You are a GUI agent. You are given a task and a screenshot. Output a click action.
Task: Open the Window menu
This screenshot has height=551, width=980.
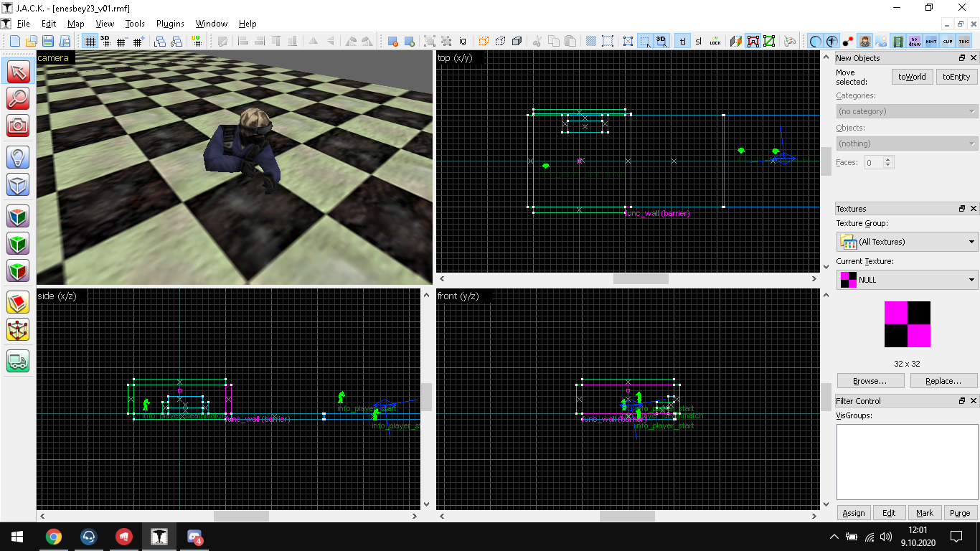[212, 24]
